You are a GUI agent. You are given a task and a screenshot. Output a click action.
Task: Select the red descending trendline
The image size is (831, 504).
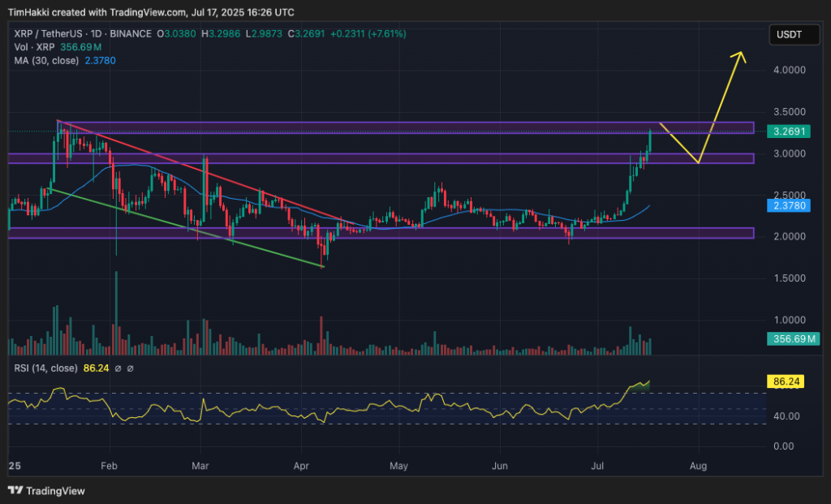[x=203, y=171]
